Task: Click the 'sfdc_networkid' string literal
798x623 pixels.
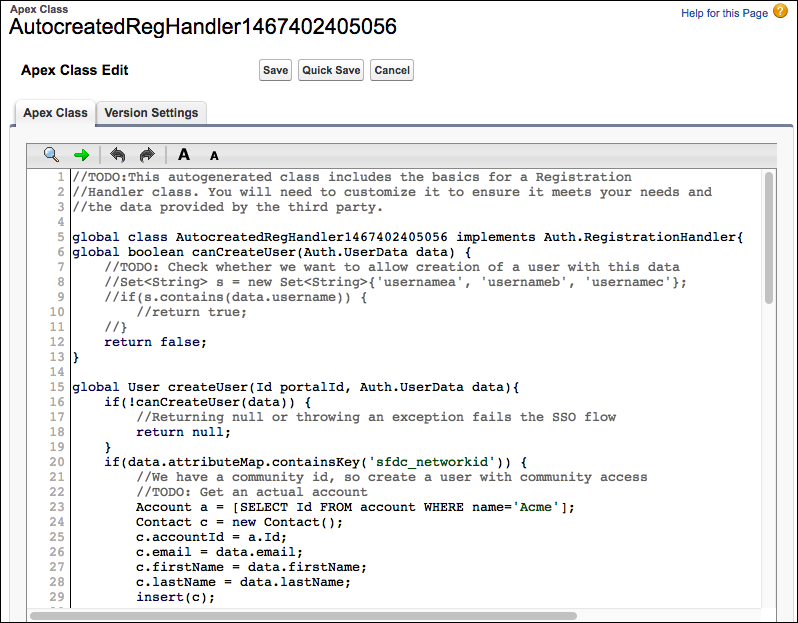Action: pyautogui.click(x=432, y=462)
